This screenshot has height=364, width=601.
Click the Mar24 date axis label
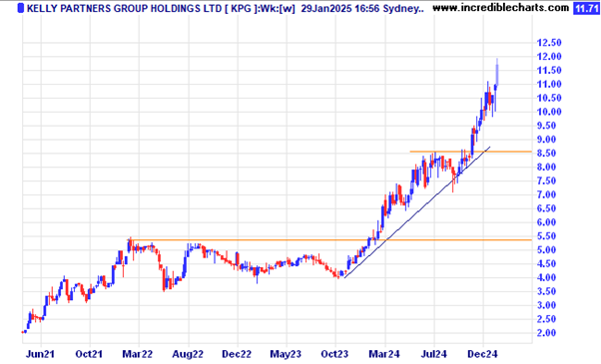pyautogui.click(x=384, y=354)
